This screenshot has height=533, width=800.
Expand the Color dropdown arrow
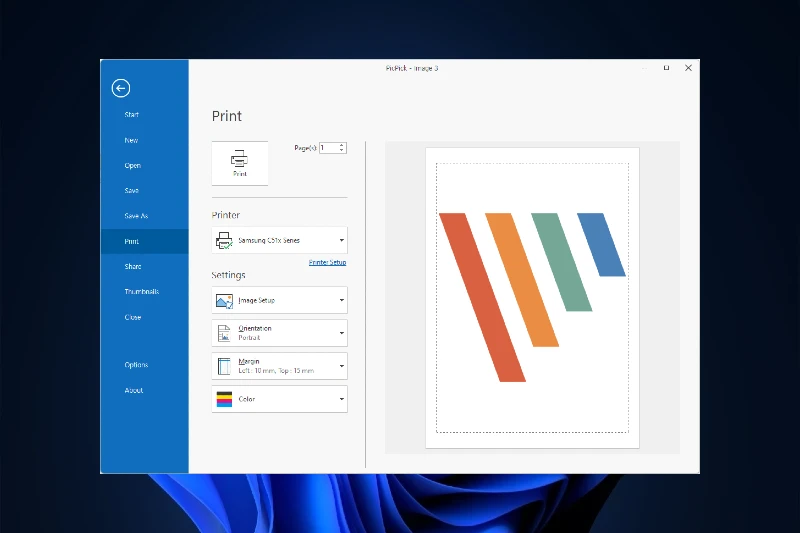341,399
